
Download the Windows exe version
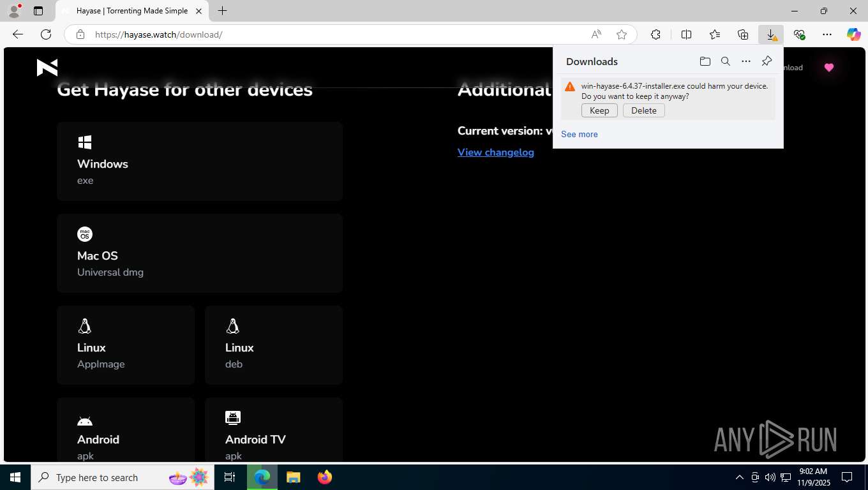(x=200, y=161)
